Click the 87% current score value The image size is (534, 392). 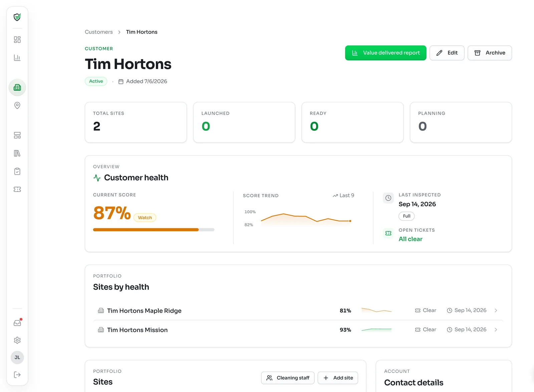112,213
